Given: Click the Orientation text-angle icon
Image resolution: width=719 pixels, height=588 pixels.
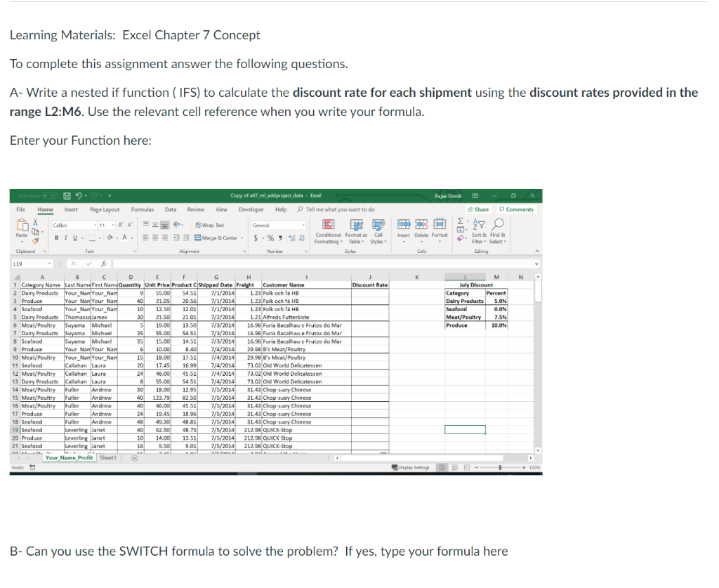Looking at the screenshot, I should tap(176, 224).
